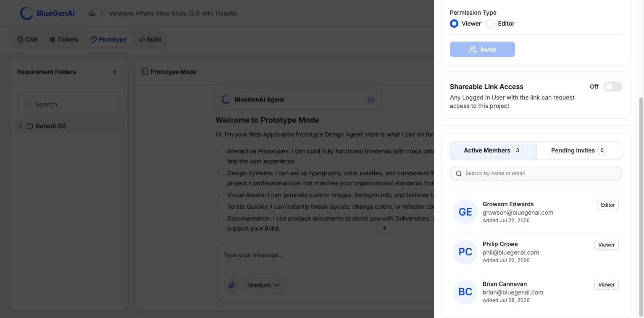Open the CAB tab
This screenshot has width=644, height=318.
27,39
